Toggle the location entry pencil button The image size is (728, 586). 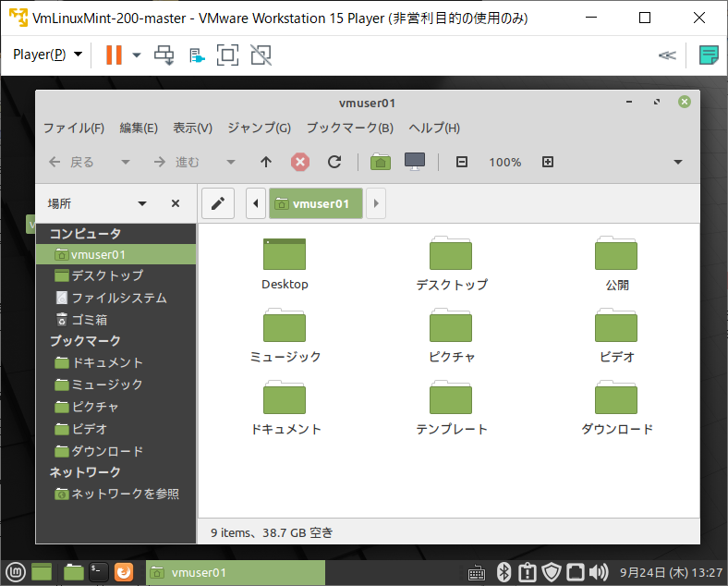pos(218,203)
